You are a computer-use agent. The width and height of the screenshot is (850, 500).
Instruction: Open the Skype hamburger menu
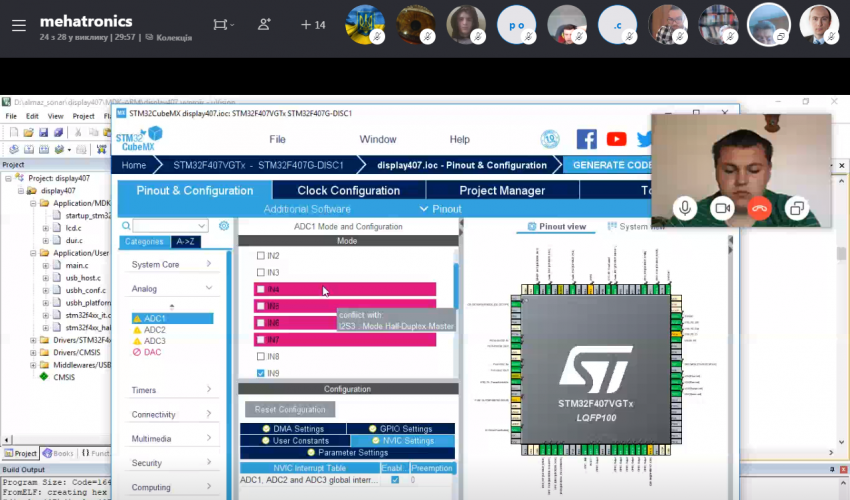coord(19,25)
